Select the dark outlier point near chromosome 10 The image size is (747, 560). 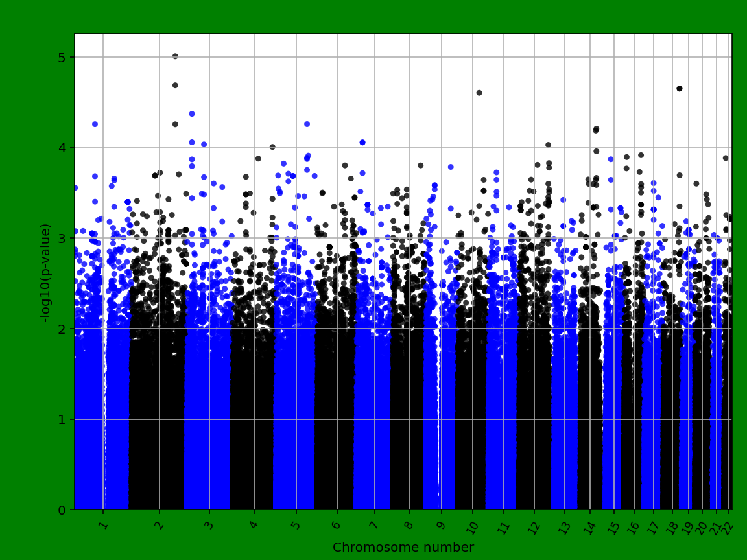[479, 93]
